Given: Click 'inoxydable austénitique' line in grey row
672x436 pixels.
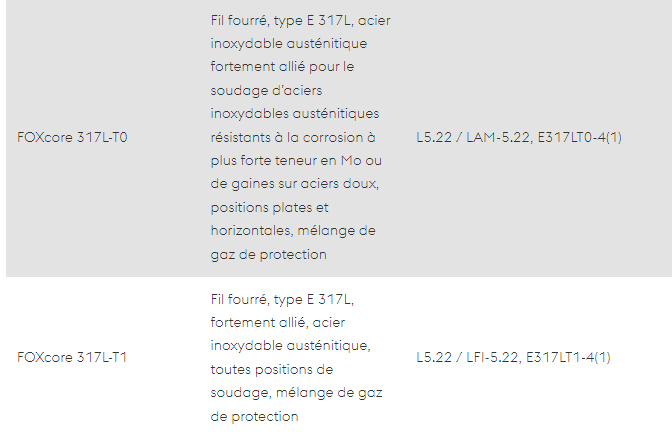Looking at the screenshot, I should point(289,44).
